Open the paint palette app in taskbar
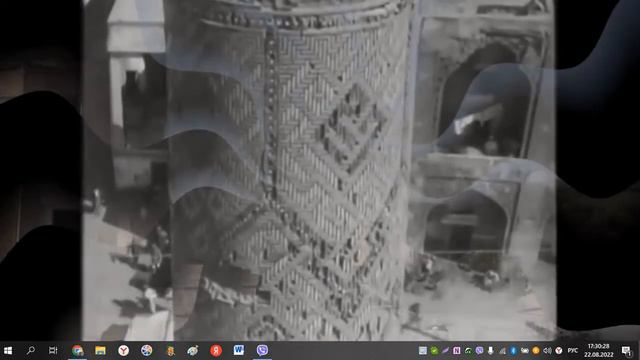The height and width of the screenshot is (360, 640). [193, 351]
